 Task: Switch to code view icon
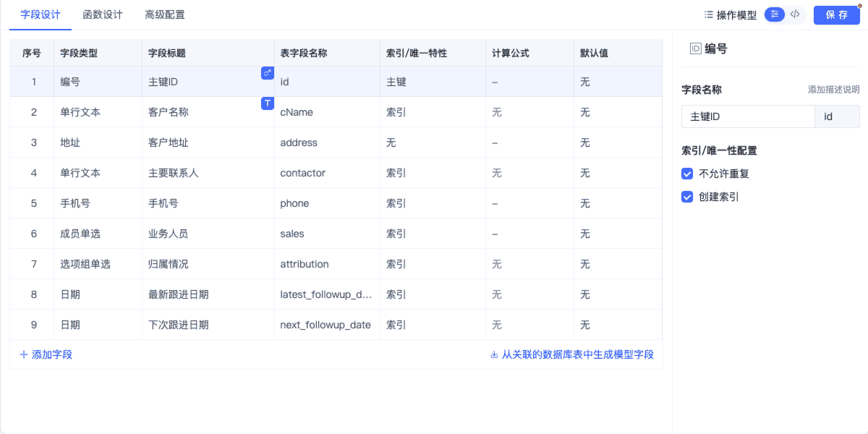click(x=795, y=14)
